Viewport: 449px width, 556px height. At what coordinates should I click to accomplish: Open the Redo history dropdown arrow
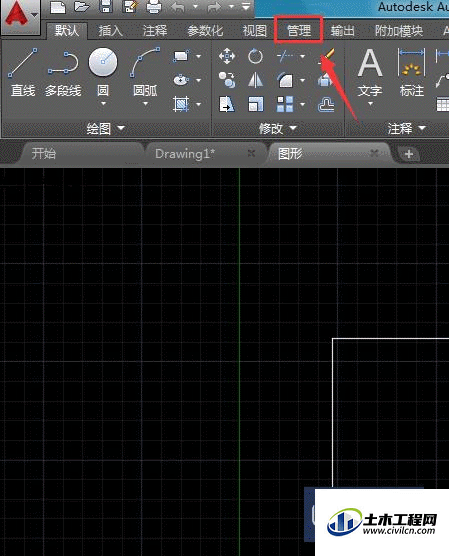pos(232,6)
